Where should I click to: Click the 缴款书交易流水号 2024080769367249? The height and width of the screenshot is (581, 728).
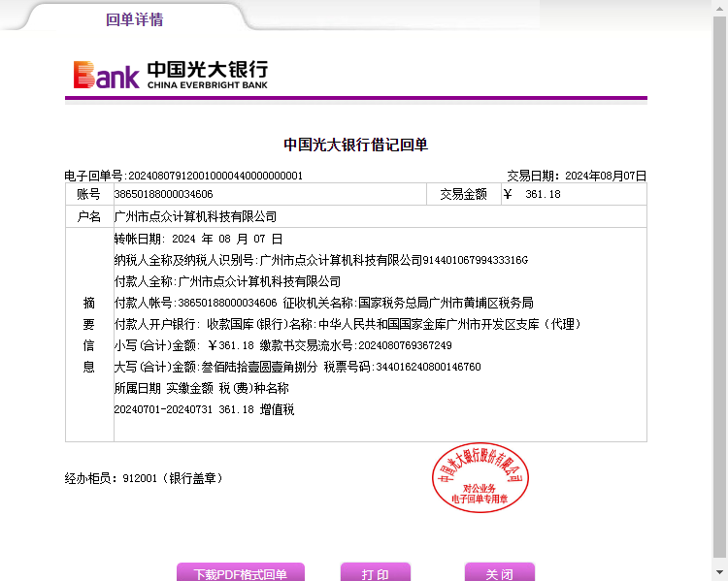pos(355,345)
